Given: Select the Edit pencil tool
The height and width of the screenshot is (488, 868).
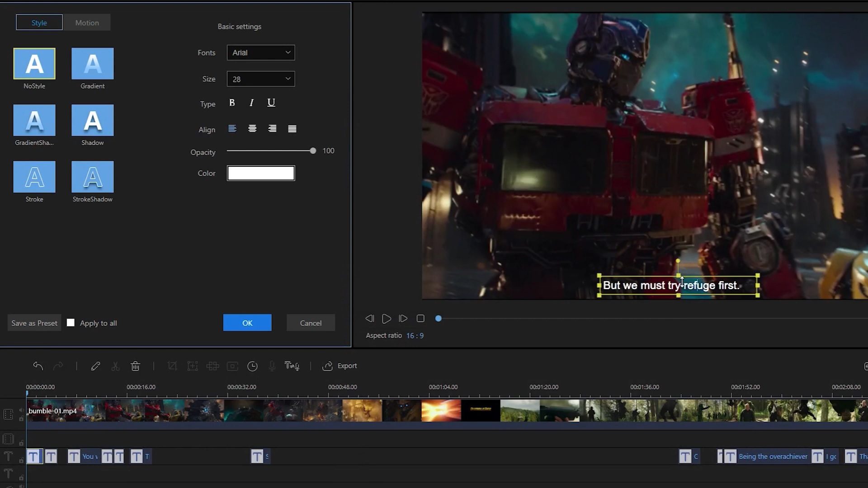Looking at the screenshot, I should 96,366.
